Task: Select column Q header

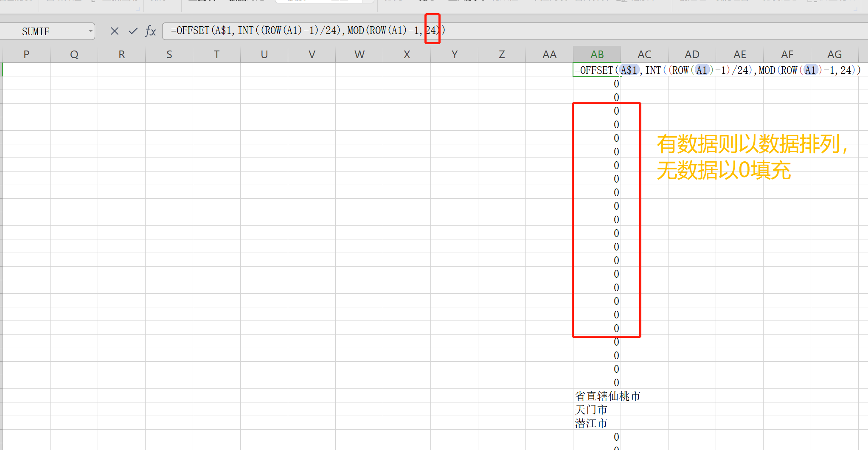Action: [74, 54]
